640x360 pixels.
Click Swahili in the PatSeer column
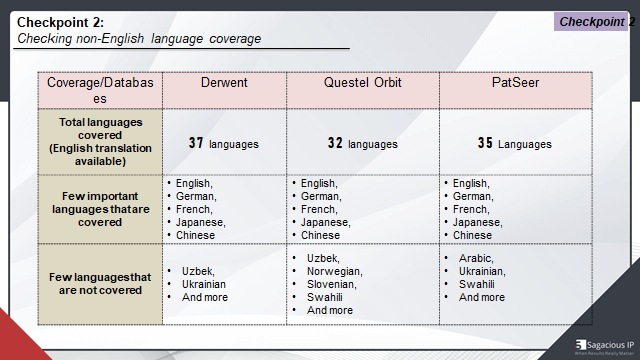point(476,284)
